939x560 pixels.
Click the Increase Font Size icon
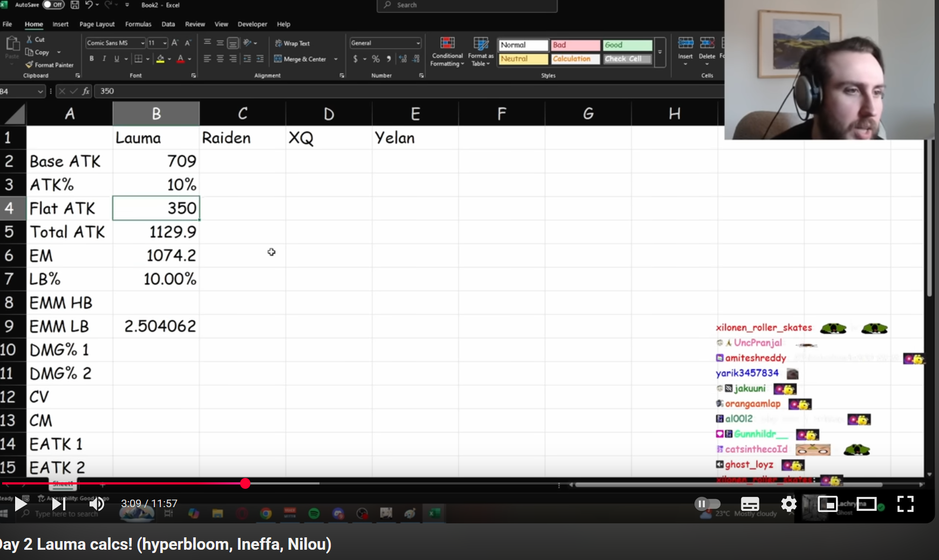tap(175, 43)
